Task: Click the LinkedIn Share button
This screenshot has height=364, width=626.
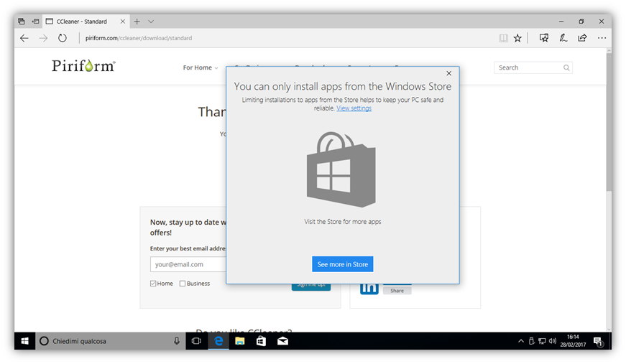Action: tap(397, 291)
